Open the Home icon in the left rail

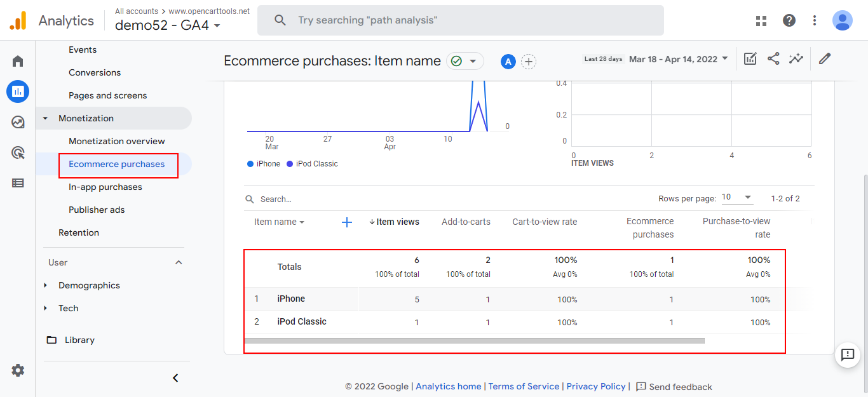point(18,61)
